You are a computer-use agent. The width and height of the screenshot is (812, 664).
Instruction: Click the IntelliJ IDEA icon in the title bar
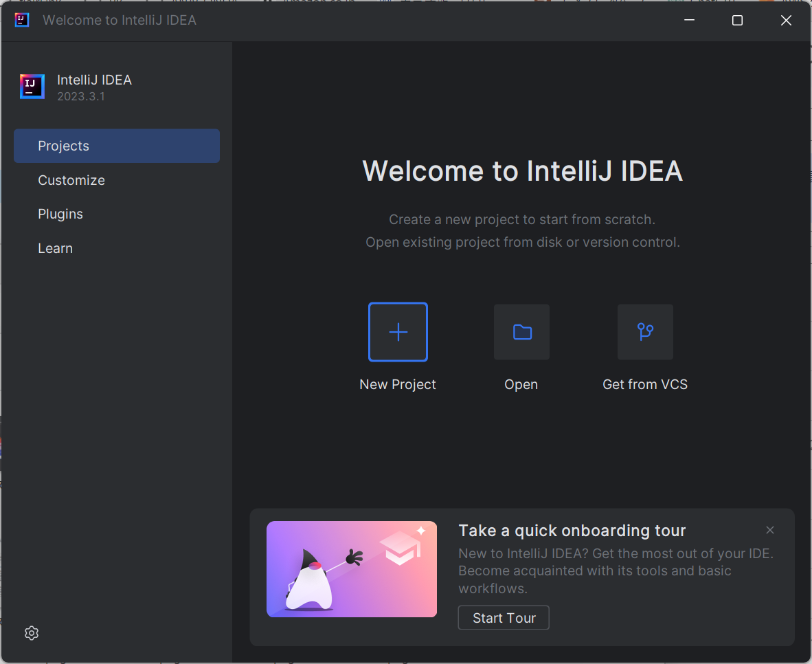(x=21, y=20)
